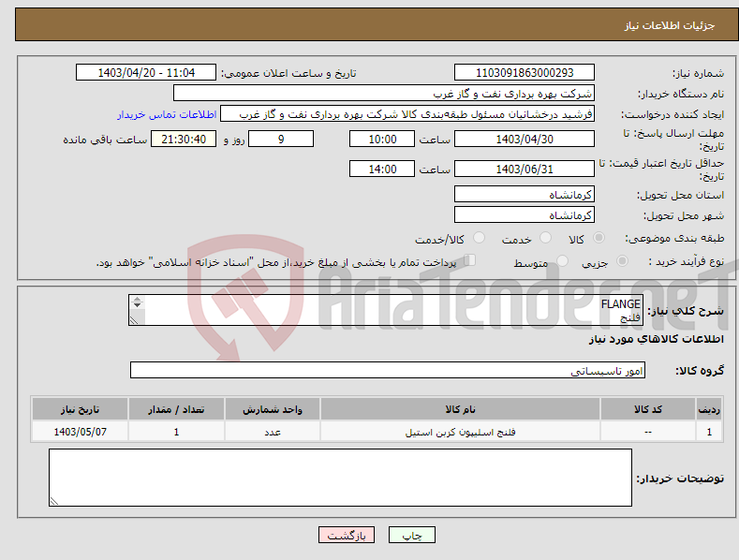
Task: Click scroll up arrow in FLANGE description box
Action: pyautogui.click(x=137, y=299)
